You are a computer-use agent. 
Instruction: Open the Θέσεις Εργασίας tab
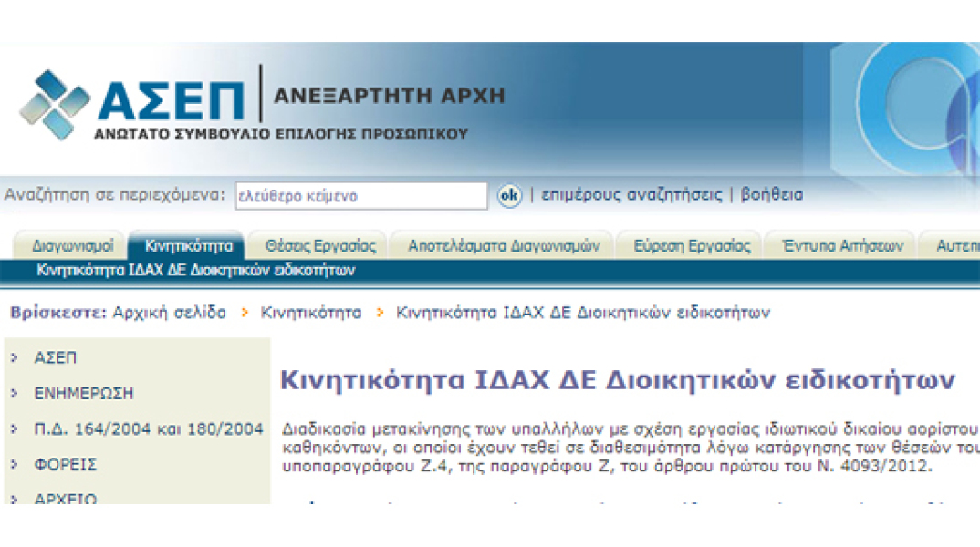320,246
